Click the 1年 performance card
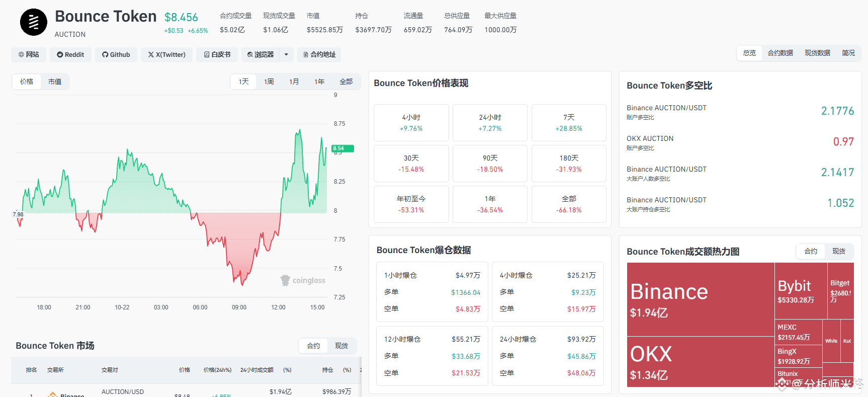 pyautogui.click(x=490, y=204)
